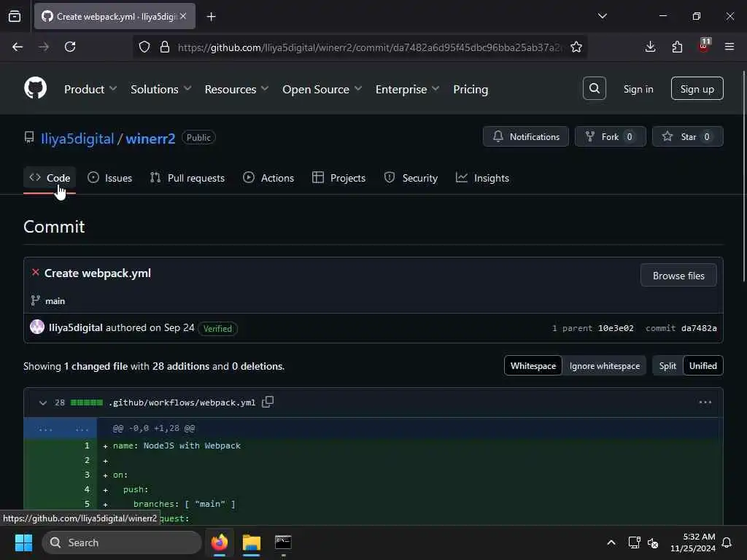747x560 pixels.
Task: Click Sign in
Action: point(638,89)
